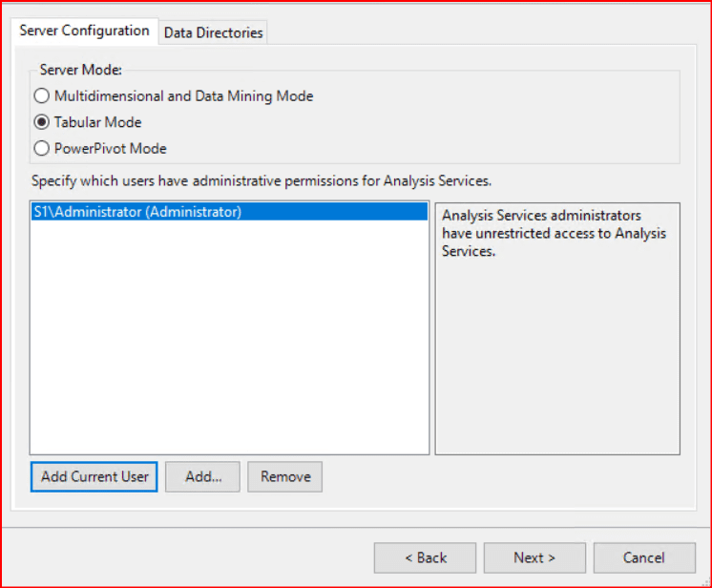
Task: Choose the Tabular Mode radio button
Action: 41,122
